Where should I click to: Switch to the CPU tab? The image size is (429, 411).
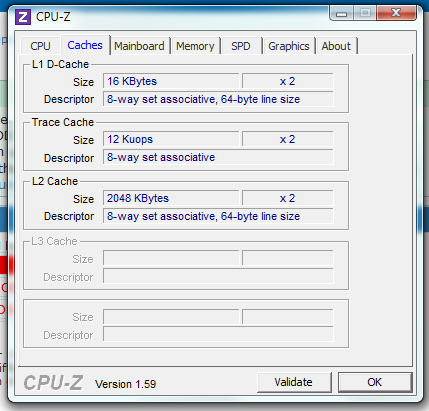40,46
